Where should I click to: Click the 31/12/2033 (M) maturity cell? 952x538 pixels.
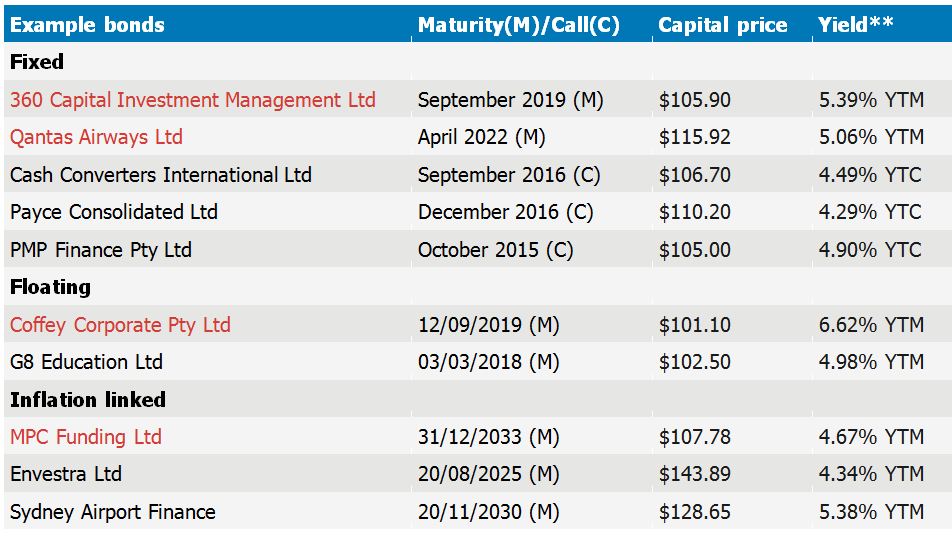488,437
